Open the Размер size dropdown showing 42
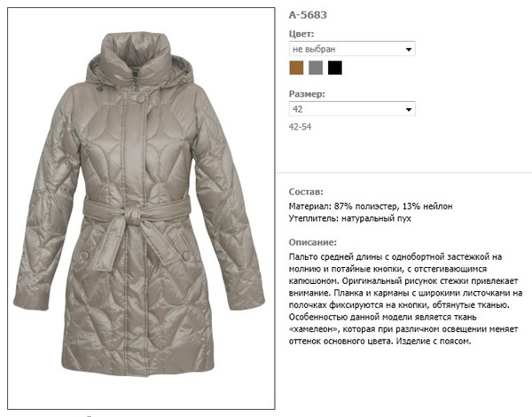The image size is (532, 417). point(352,109)
